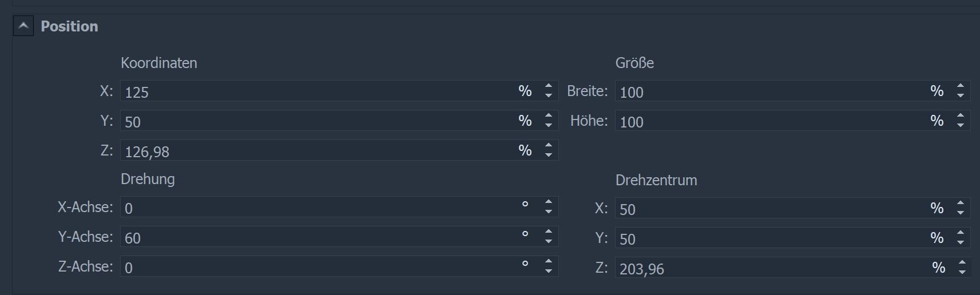Decrease Y-Achse rotation with down arrow

click(x=549, y=242)
